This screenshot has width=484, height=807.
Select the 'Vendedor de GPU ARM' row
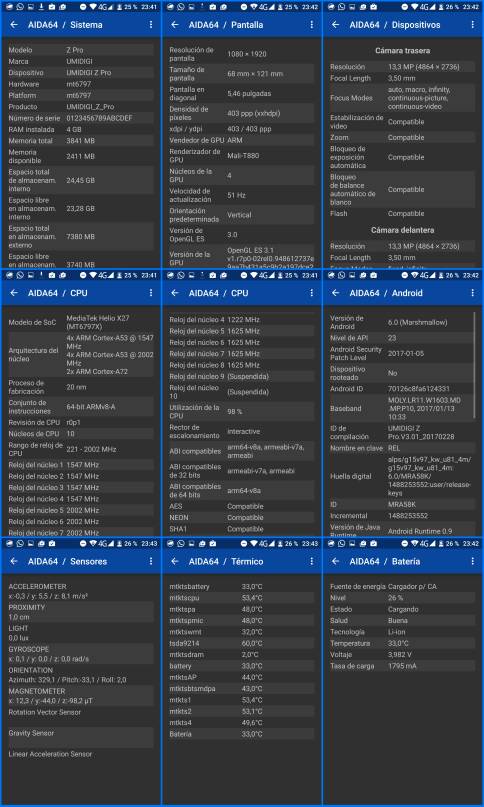241,140
